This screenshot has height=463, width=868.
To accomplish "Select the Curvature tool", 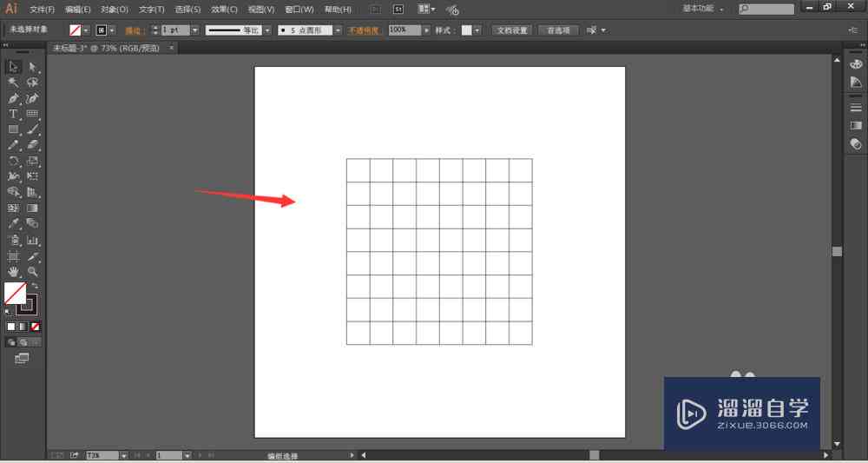I will click(33, 98).
